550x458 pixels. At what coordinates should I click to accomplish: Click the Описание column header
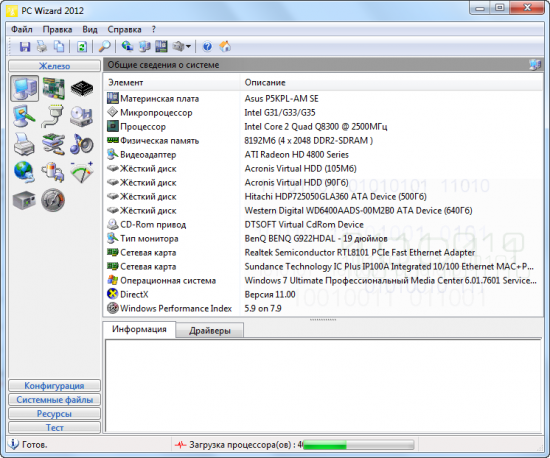[391, 82]
